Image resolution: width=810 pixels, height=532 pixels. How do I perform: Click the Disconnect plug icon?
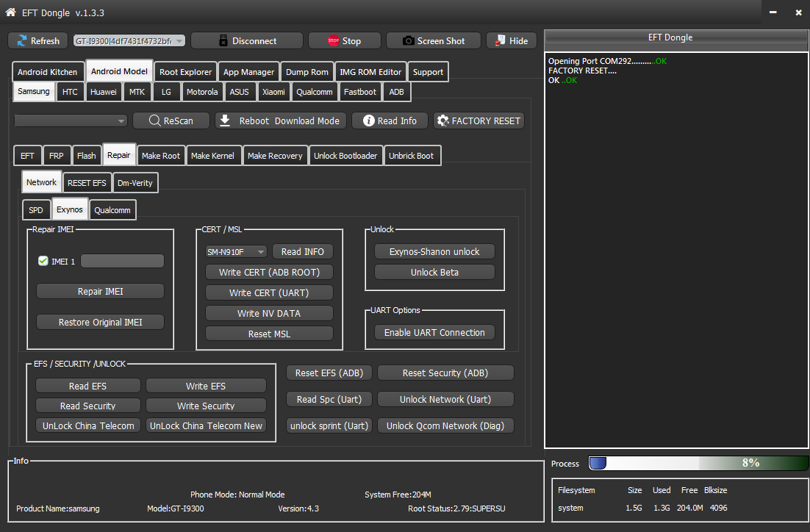(223, 41)
